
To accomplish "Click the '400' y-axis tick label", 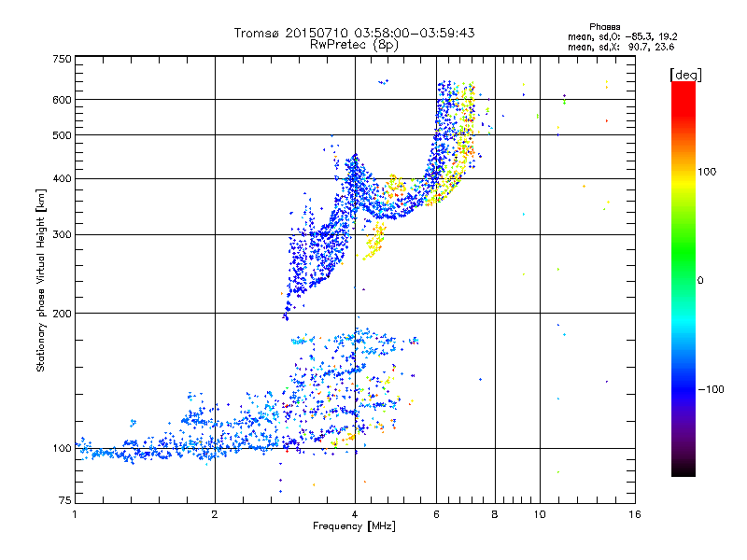I will (x=62, y=178).
